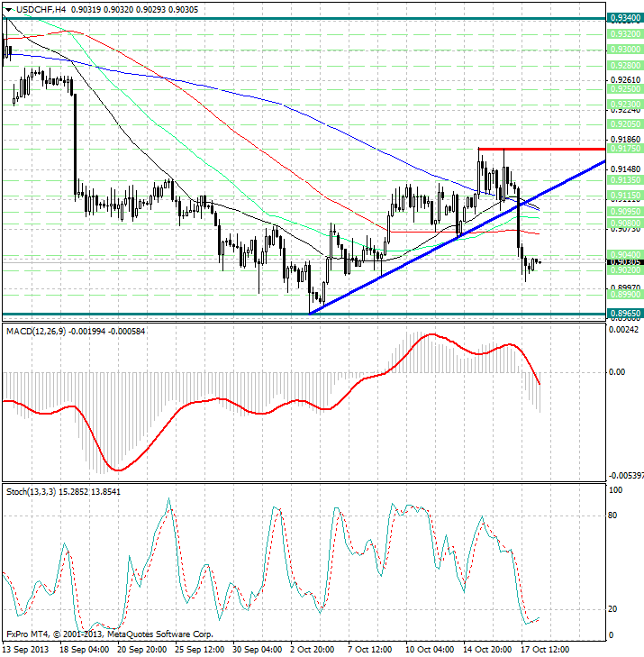Click the 0.89900 price level label
644x657 pixels.
(x=625, y=295)
